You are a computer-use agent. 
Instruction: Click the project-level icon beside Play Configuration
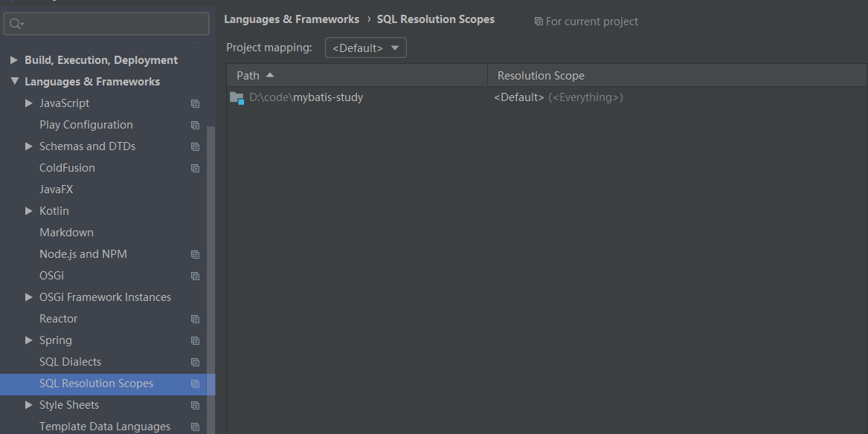click(195, 125)
